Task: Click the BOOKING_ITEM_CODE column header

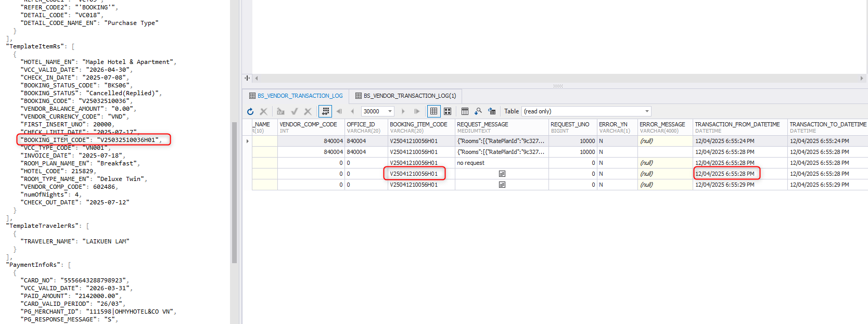Action: (x=418, y=124)
